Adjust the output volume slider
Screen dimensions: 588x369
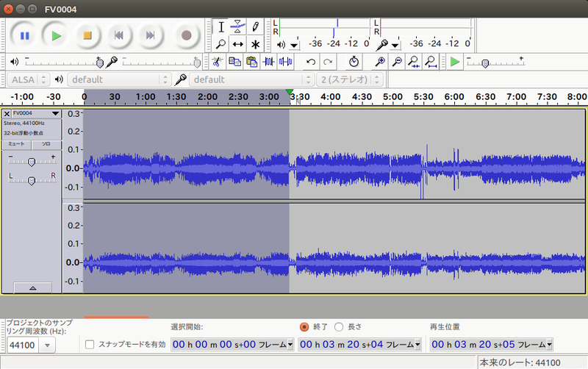click(64, 62)
